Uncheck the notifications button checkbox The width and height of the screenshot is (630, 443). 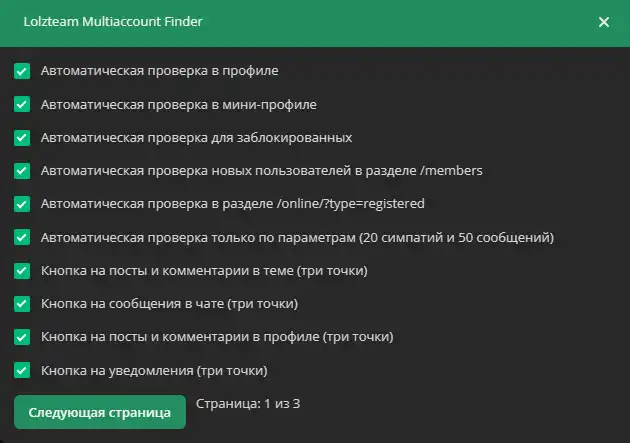pyautogui.click(x=22, y=371)
